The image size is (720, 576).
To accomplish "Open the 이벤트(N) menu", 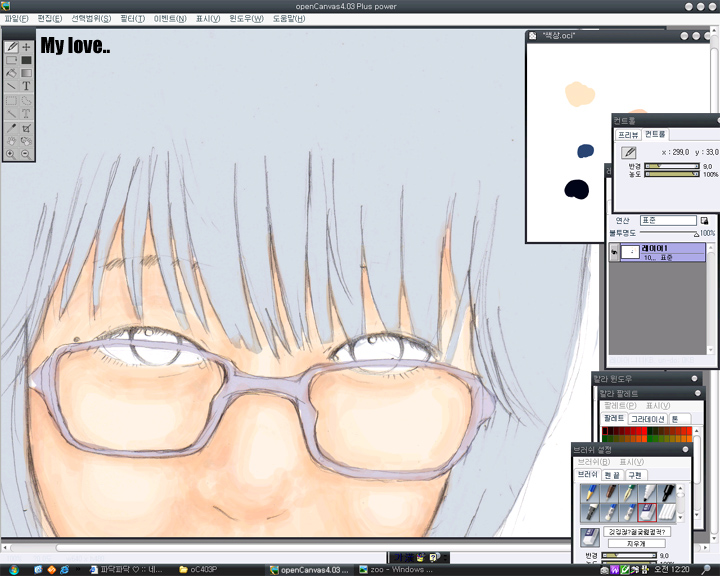I will [170, 18].
